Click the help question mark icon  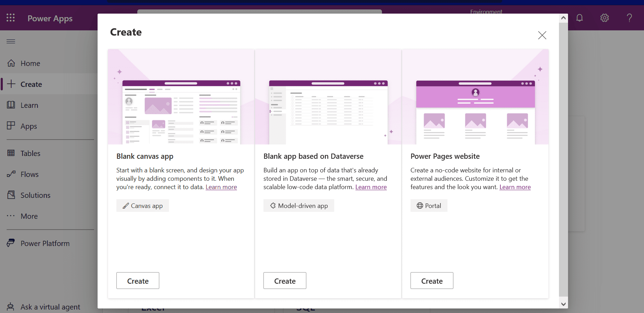(629, 18)
